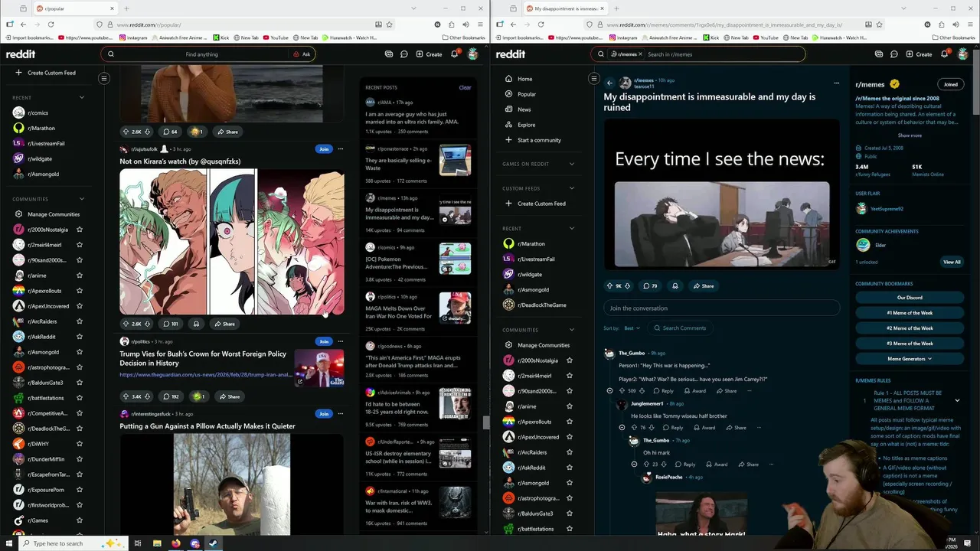The height and width of the screenshot is (551, 980).
Task: Open Popular in right window sidebar
Action: click(x=527, y=94)
